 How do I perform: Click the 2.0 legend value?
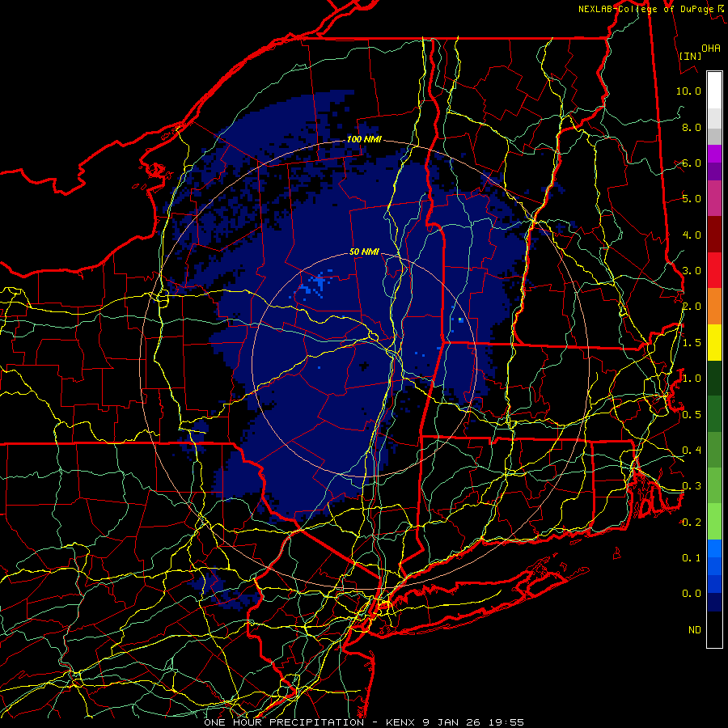[692, 307]
